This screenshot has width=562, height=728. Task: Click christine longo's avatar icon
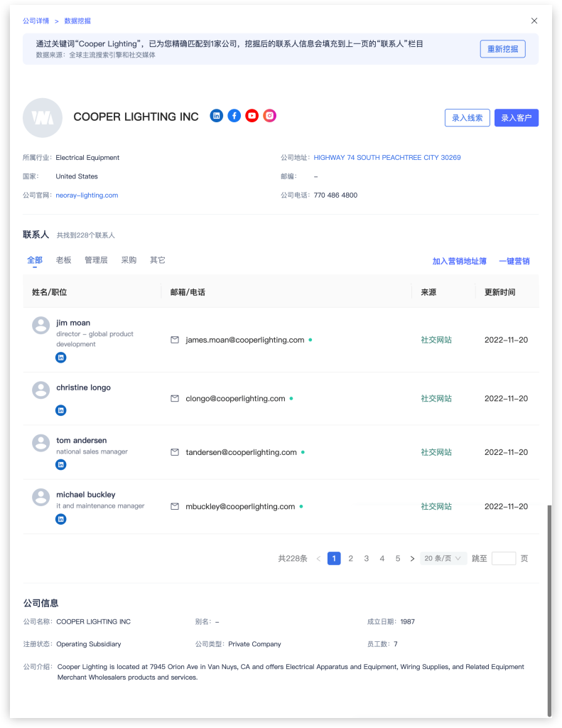[x=40, y=390]
